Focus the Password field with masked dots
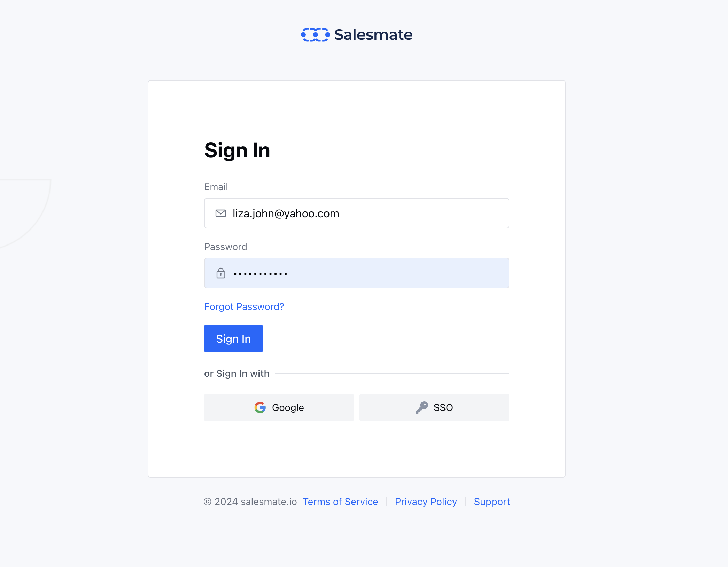The image size is (728, 567). click(x=357, y=273)
